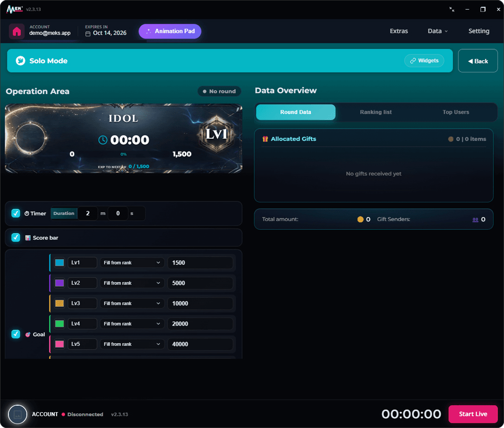Open the Top Users tab

click(x=455, y=112)
